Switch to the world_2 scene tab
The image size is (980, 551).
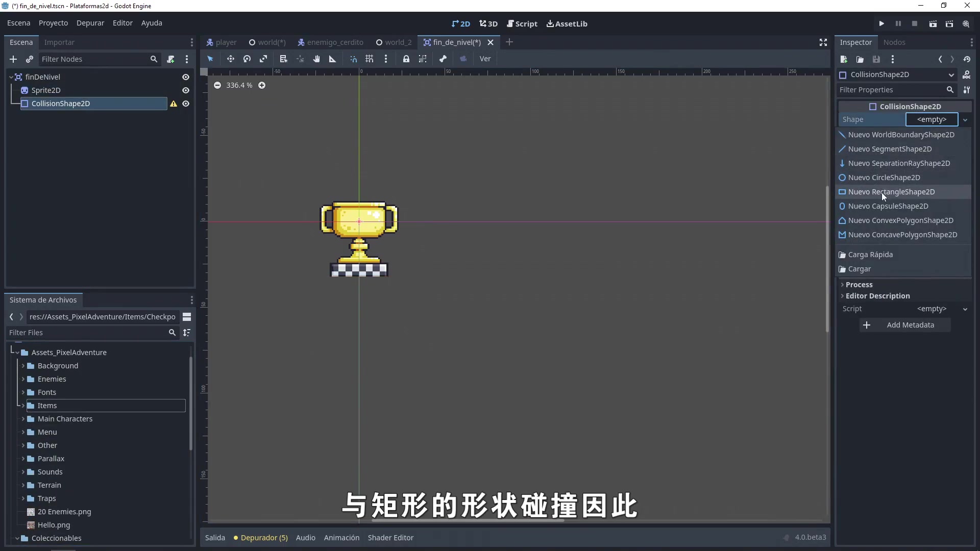coord(398,42)
